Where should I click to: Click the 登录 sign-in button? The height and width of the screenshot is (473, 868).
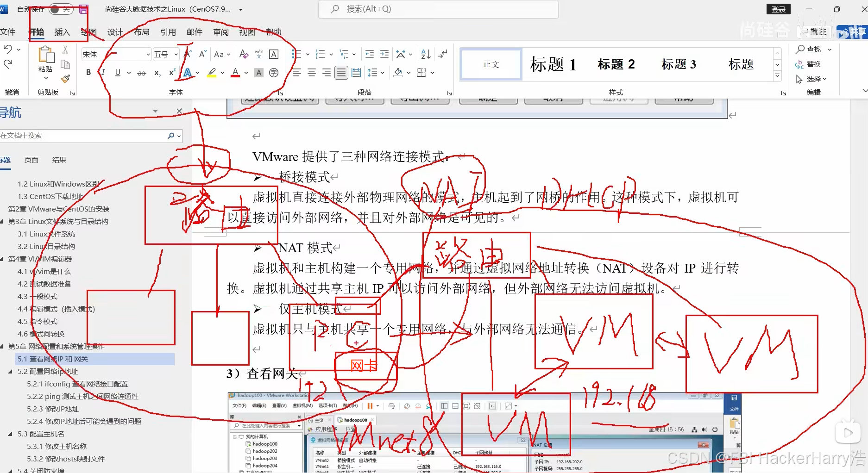[x=778, y=9]
